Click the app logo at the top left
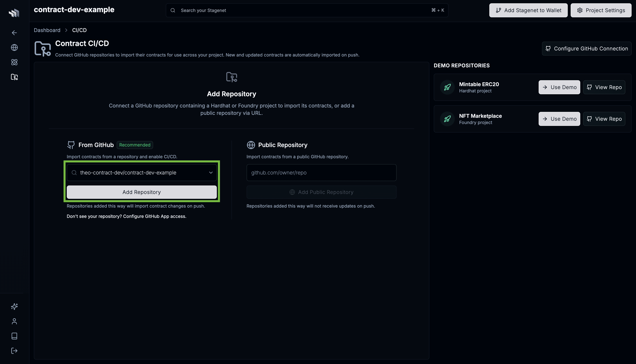This screenshot has height=364, width=636. pyautogui.click(x=14, y=13)
